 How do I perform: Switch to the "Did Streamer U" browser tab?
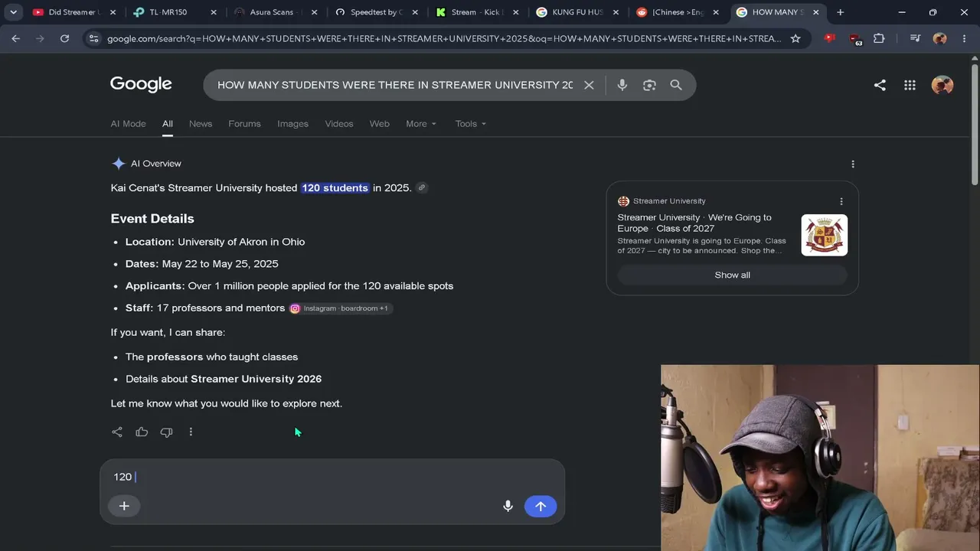click(73, 12)
